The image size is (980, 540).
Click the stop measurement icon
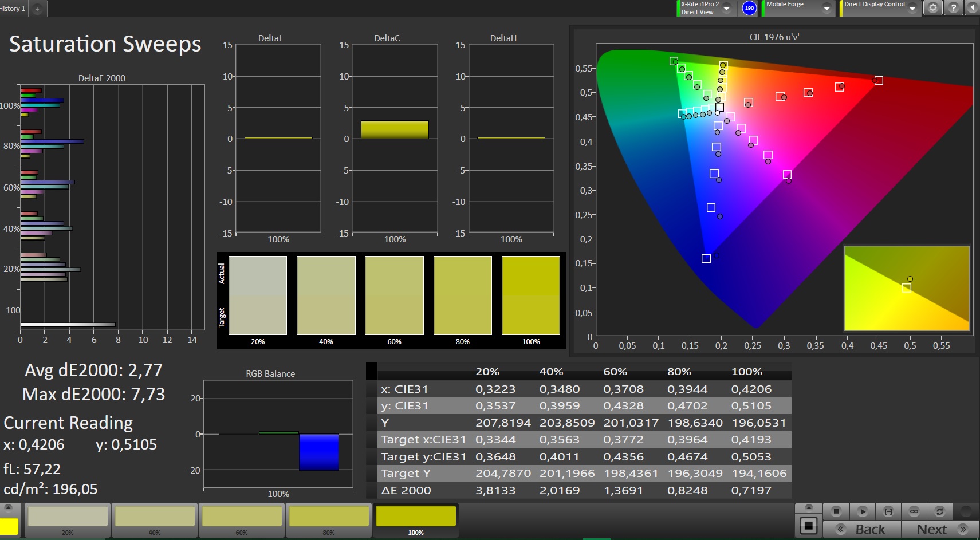(x=836, y=511)
